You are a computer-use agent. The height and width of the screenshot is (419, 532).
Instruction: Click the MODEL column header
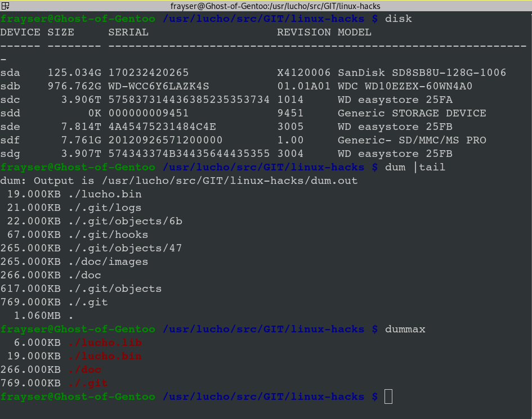point(355,32)
